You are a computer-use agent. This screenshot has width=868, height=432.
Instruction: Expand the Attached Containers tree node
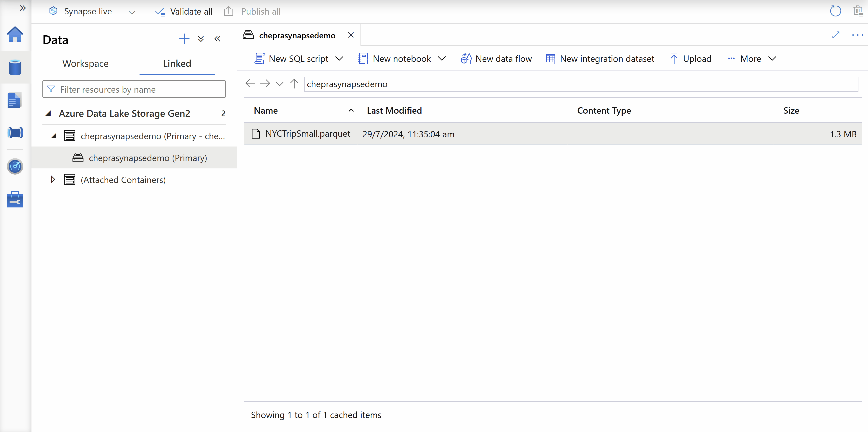click(53, 179)
